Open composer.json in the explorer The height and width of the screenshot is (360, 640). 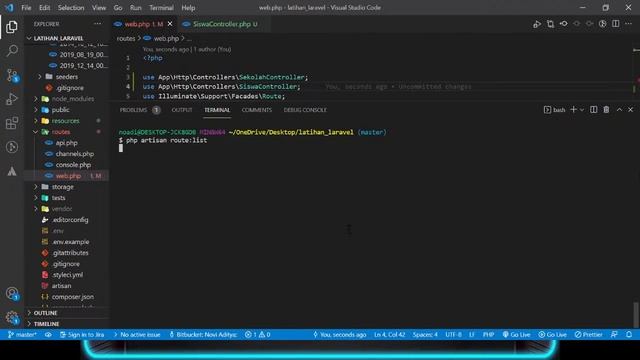coord(73,297)
